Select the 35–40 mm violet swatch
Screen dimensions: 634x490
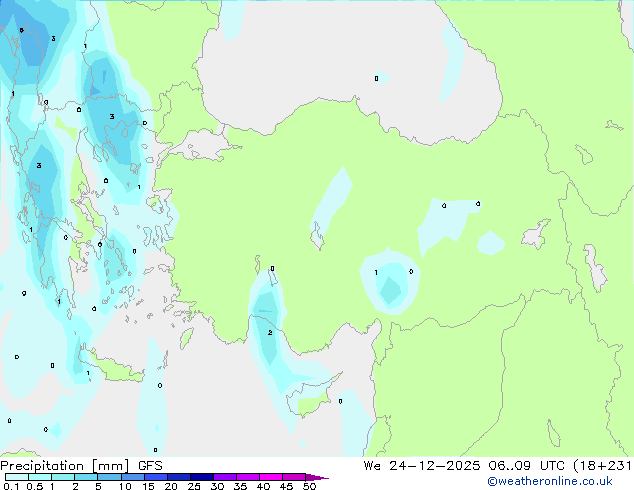[248, 477]
